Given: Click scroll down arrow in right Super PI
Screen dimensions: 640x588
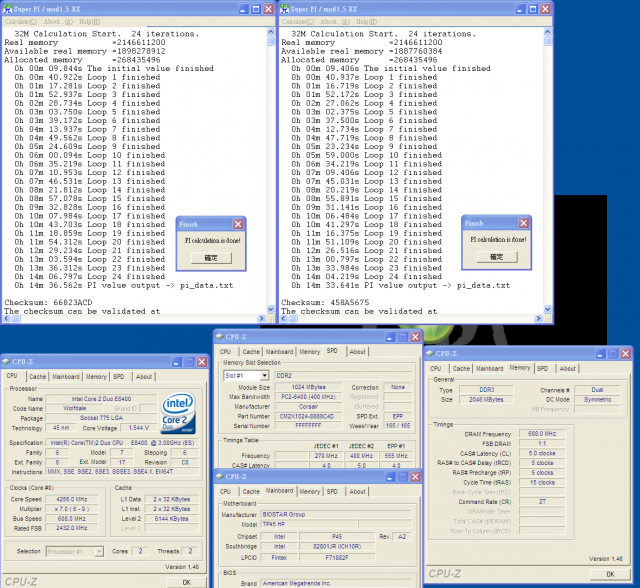Looking at the screenshot, I should click(x=548, y=310).
